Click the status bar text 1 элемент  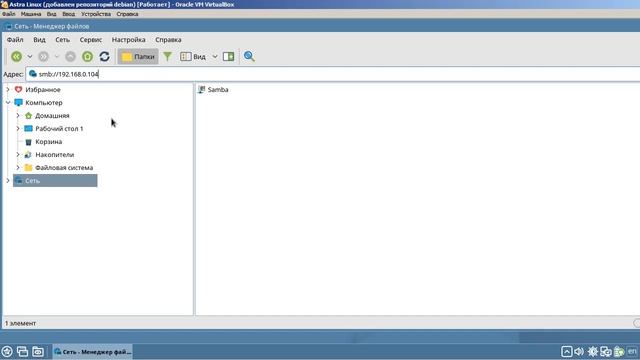20,323
